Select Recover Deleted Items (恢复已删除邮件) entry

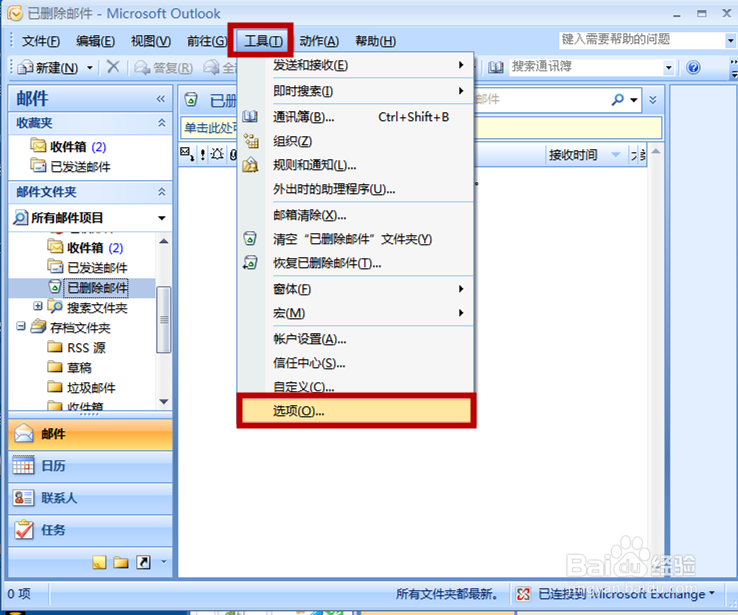coord(356,263)
